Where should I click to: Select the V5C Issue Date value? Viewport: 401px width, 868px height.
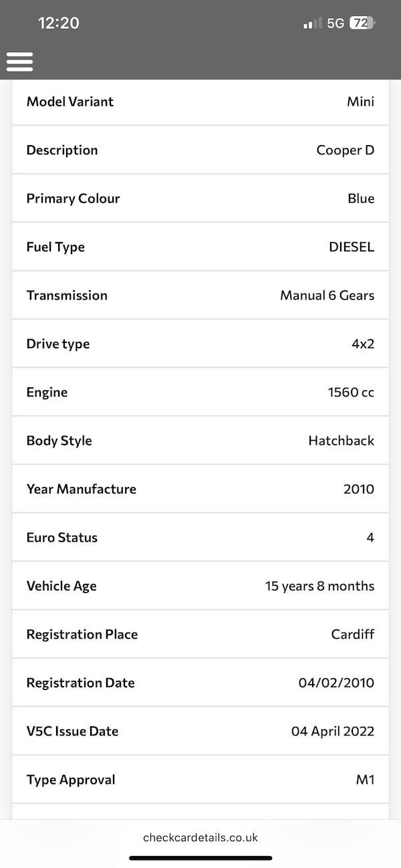click(x=332, y=731)
